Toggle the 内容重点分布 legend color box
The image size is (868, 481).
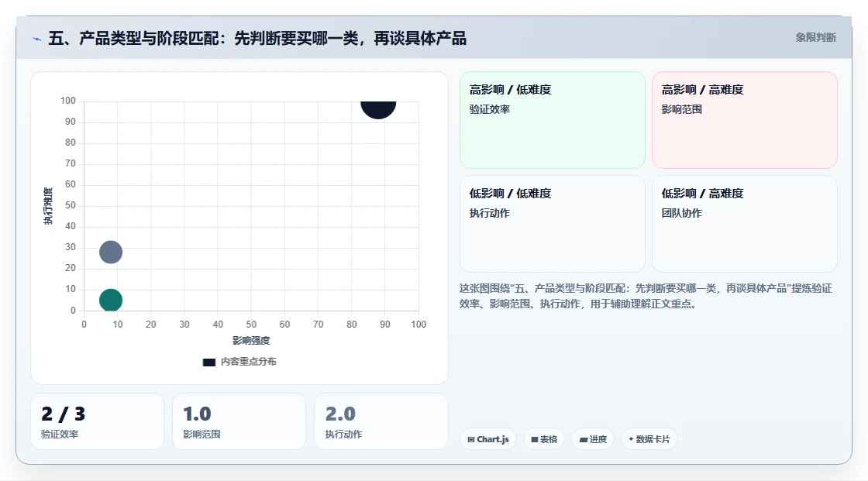pyautogui.click(x=208, y=362)
